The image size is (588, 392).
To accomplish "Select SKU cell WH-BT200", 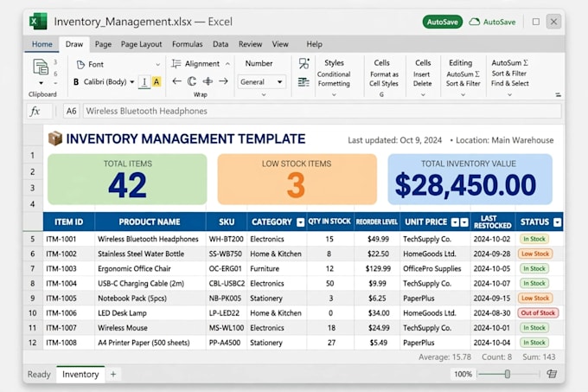I will pyautogui.click(x=227, y=239).
